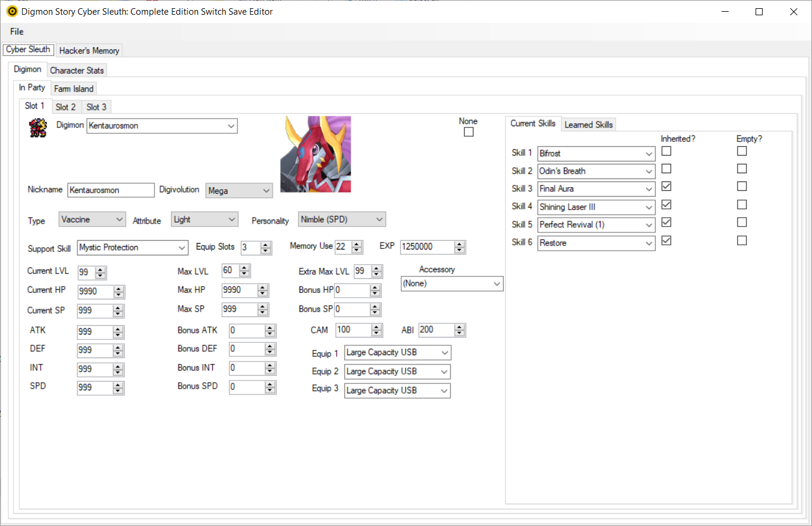Viewport: 812px width, 526px height.
Task: Mark Skill 5 Perfect Revival as Empty
Action: click(x=742, y=222)
